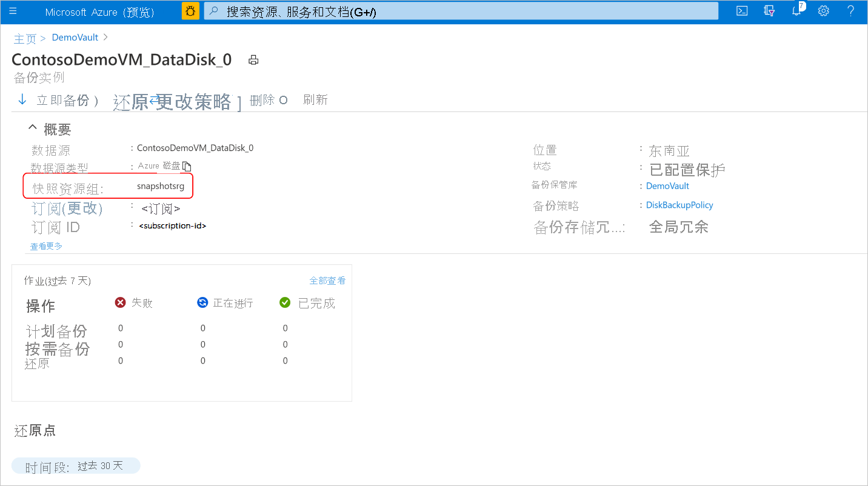Click the orange icon beside the search bar
This screenshot has width=868, height=486.
pos(190,10)
